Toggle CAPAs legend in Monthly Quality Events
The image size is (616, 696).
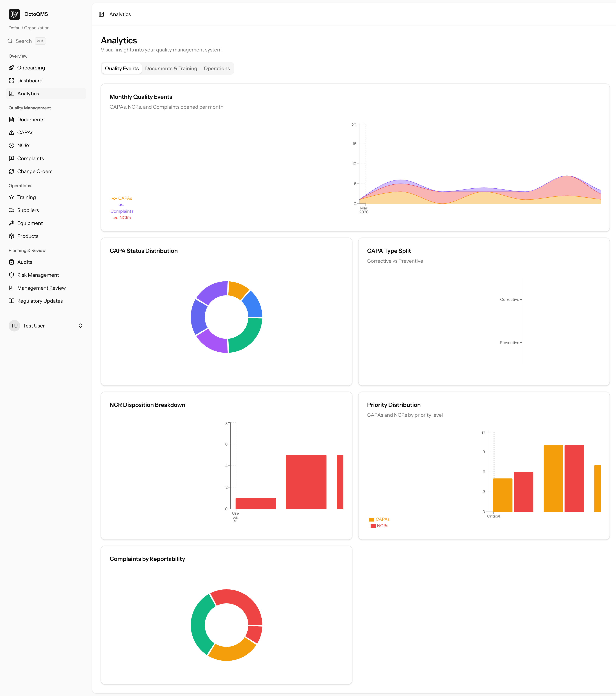point(122,198)
